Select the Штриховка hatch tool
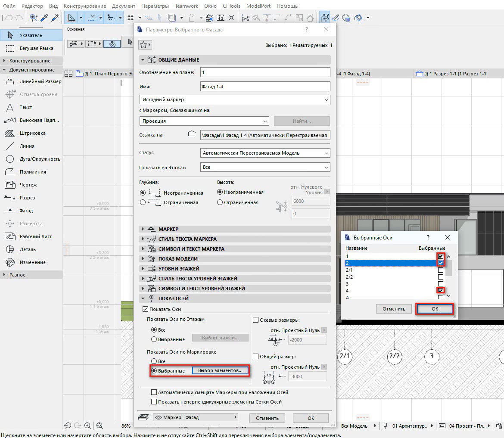 [x=32, y=133]
